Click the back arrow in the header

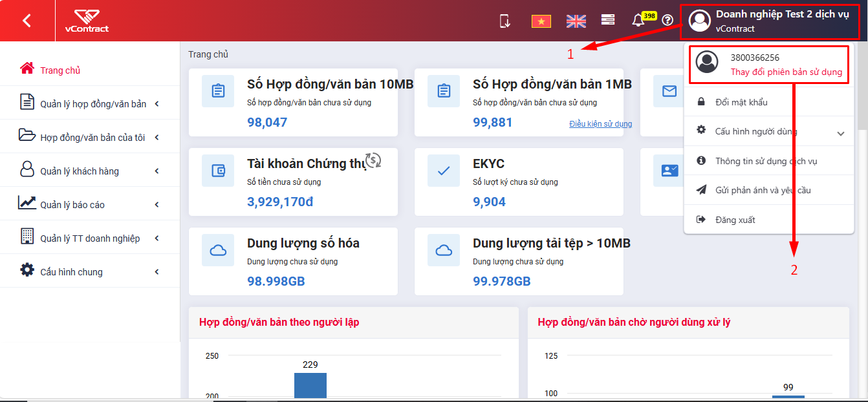pos(27,21)
